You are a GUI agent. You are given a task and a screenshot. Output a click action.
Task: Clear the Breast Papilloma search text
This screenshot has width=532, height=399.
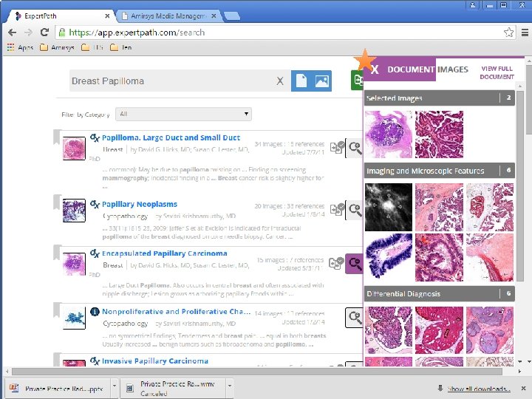[280, 81]
